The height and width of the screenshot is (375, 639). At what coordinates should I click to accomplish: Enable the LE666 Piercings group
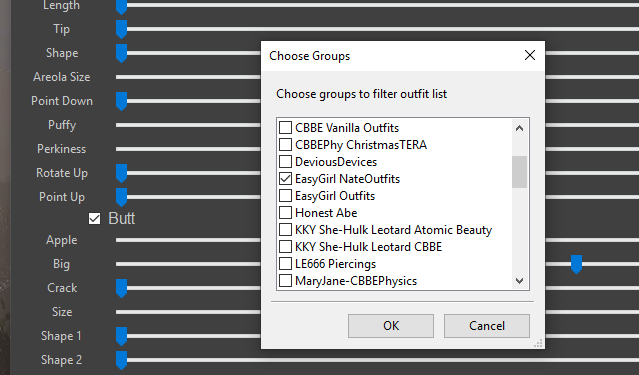click(285, 264)
